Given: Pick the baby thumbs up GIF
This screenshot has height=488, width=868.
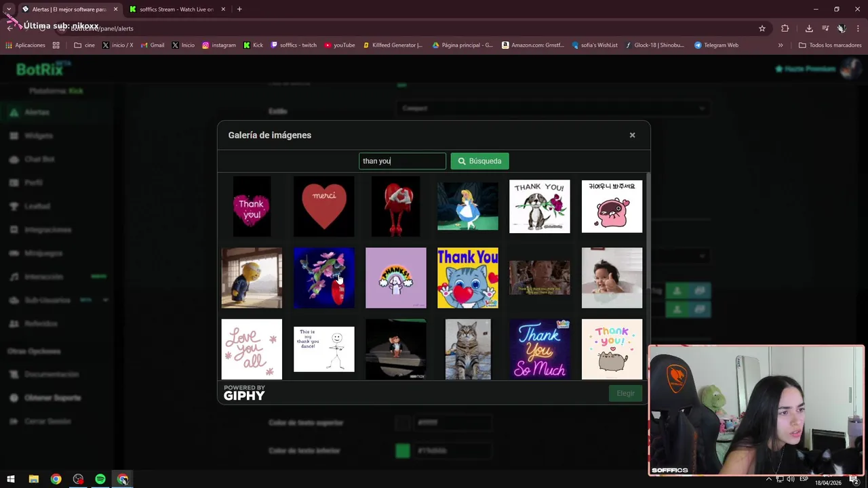Looking at the screenshot, I should (612, 278).
